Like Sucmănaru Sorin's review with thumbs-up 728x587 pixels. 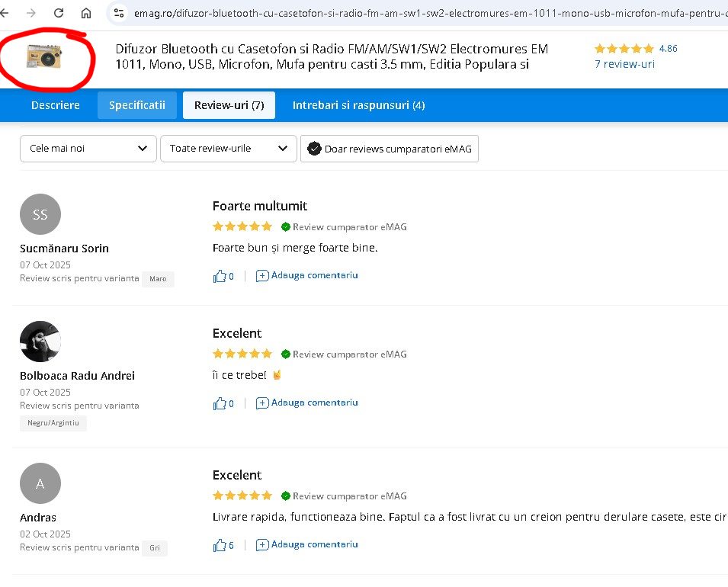[220, 276]
